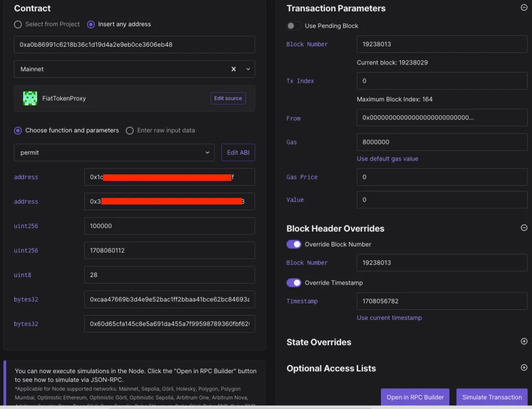
Task: Collapse the Transaction Parameters section
Action: 524,7
